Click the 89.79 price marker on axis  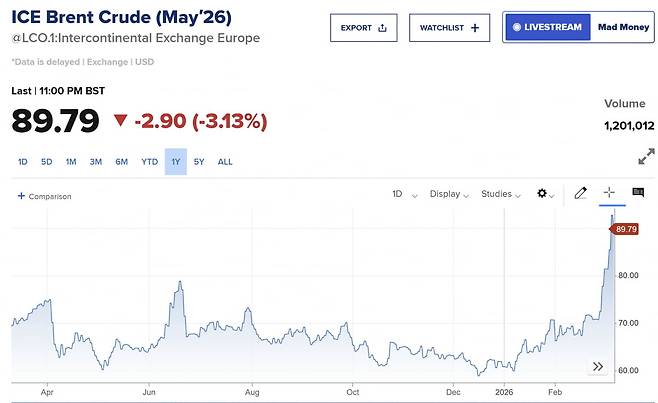626,230
